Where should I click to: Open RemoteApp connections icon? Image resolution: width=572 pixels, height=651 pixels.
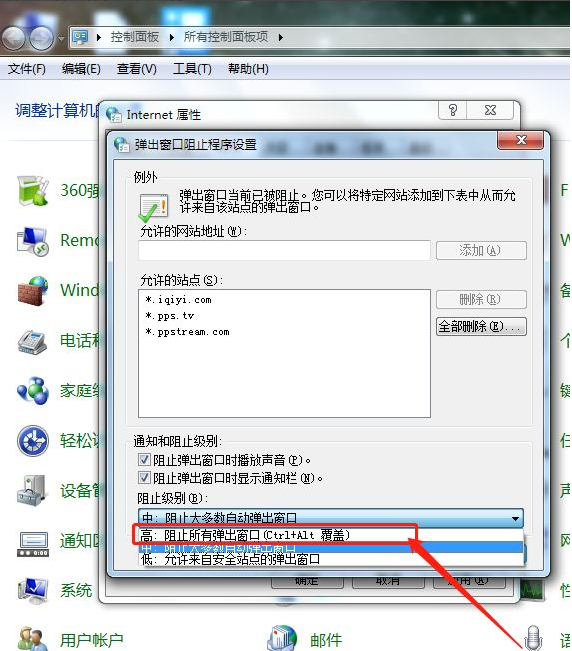(33, 240)
